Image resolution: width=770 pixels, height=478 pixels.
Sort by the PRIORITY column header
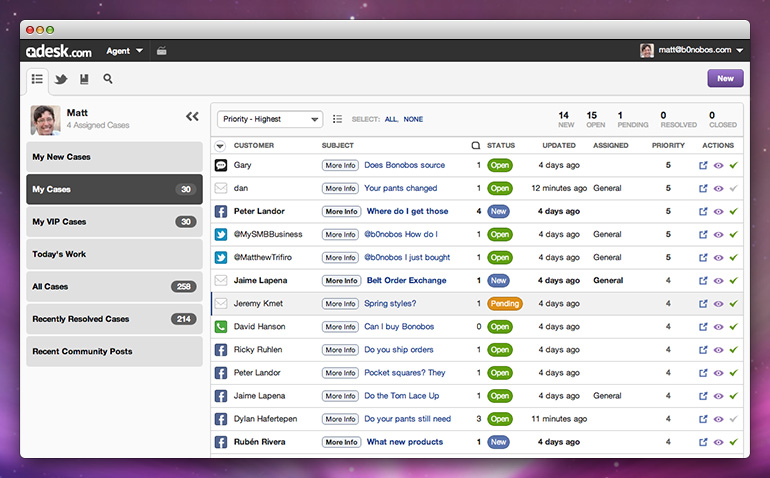[x=668, y=145]
